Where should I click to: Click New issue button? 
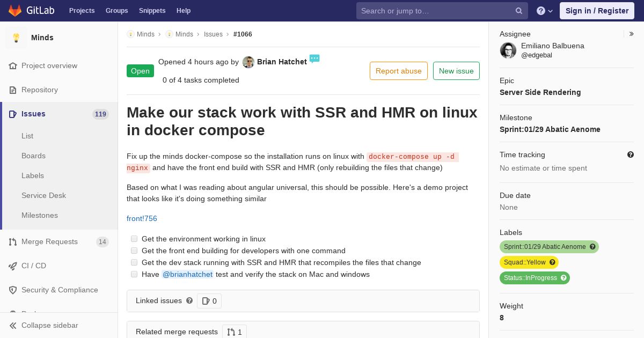tap(456, 71)
